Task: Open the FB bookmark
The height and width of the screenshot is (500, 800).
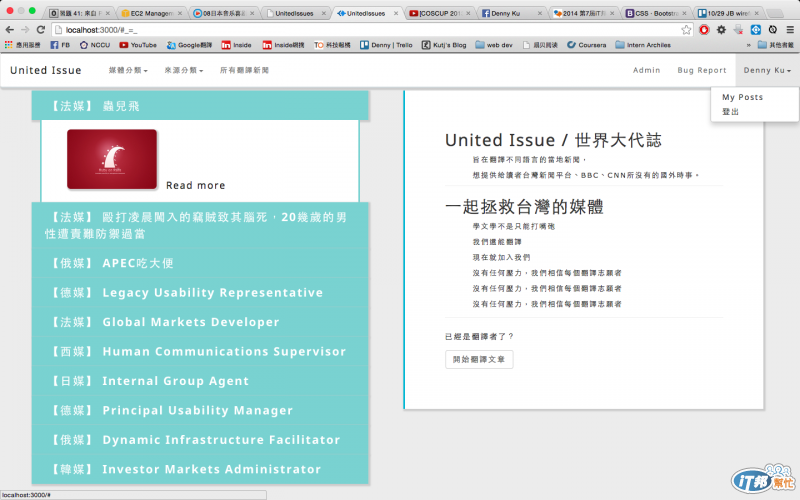Action: 60,45
